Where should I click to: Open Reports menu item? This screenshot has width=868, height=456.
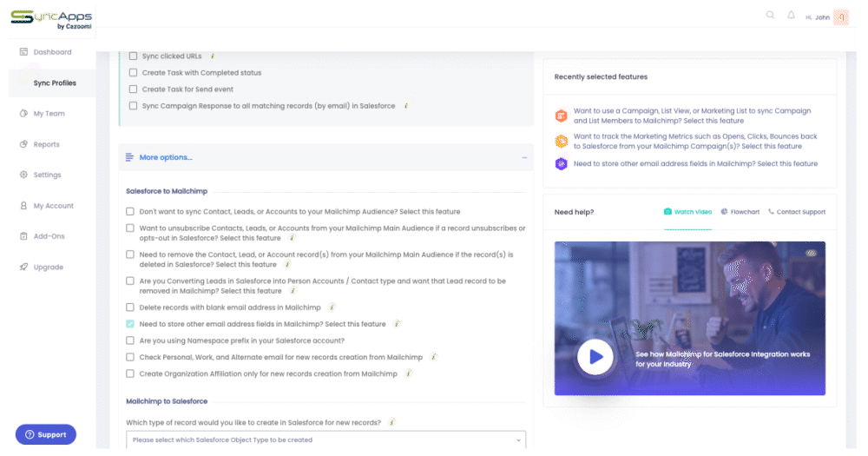47,144
